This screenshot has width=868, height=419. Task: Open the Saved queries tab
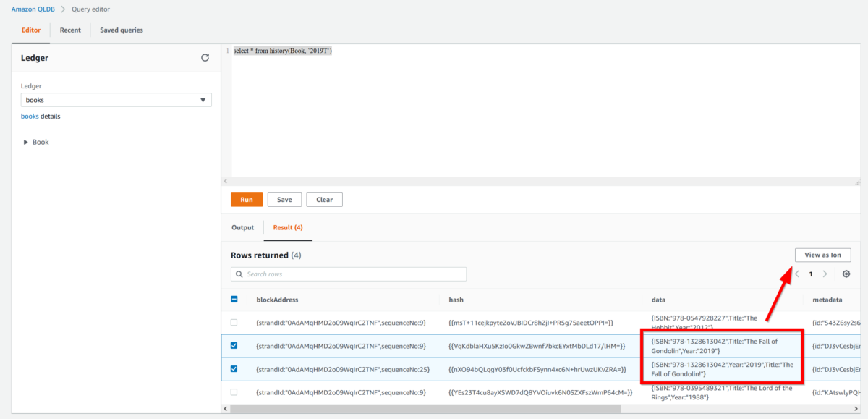[122, 30]
